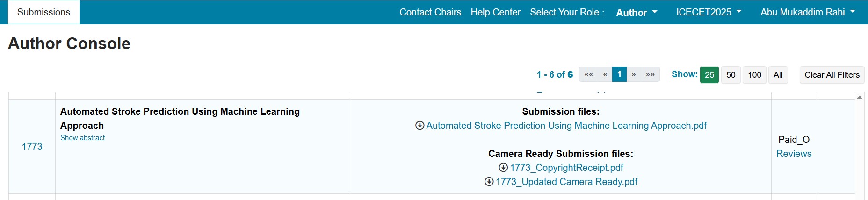Open the Submissions tab
Viewport: 868px width, 200px height.
(x=43, y=12)
